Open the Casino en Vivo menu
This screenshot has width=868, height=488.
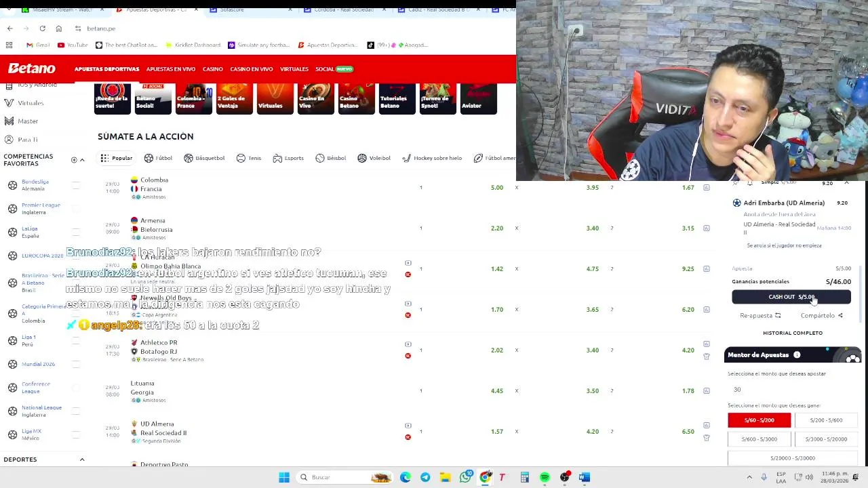coord(251,69)
